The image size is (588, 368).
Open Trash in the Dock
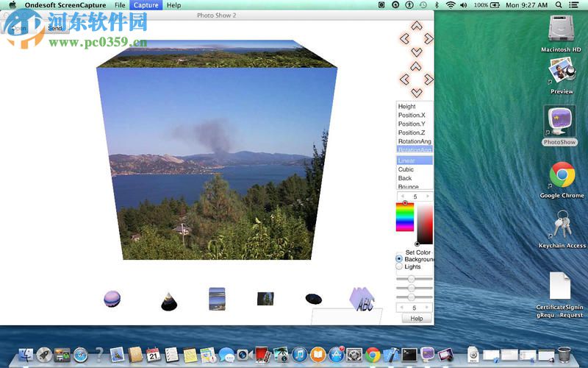pos(564,355)
